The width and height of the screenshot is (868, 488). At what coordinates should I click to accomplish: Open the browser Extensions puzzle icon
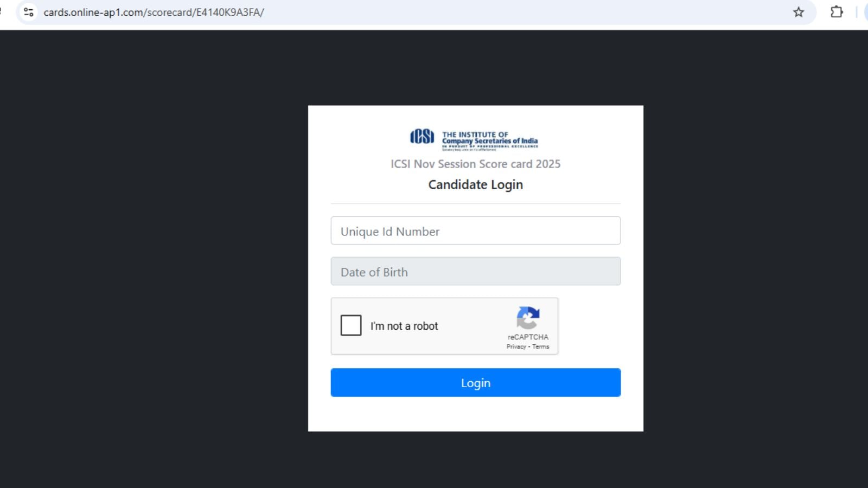pos(837,12)
